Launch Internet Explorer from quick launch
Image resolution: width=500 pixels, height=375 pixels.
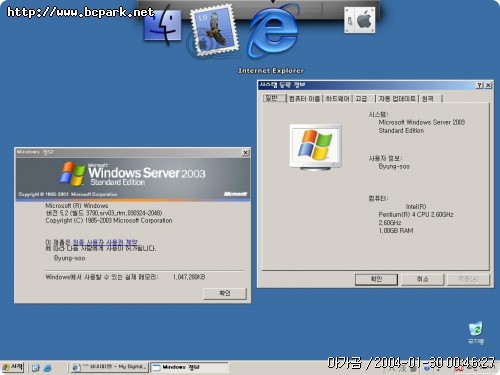pos(48,368)
